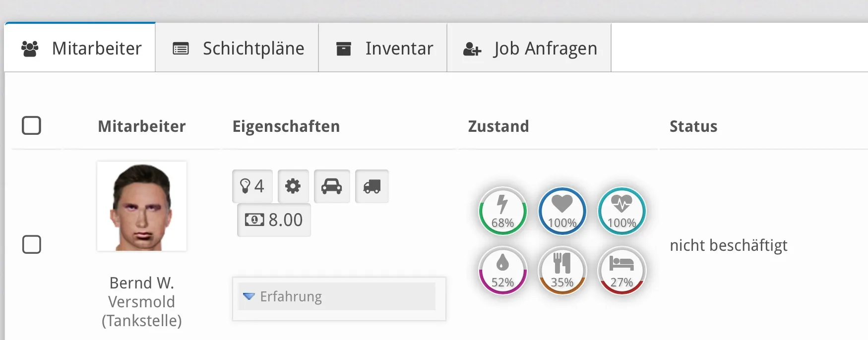The image size is (868, 340).
Task: Click the gear property icon
Action: pos(293,186)
